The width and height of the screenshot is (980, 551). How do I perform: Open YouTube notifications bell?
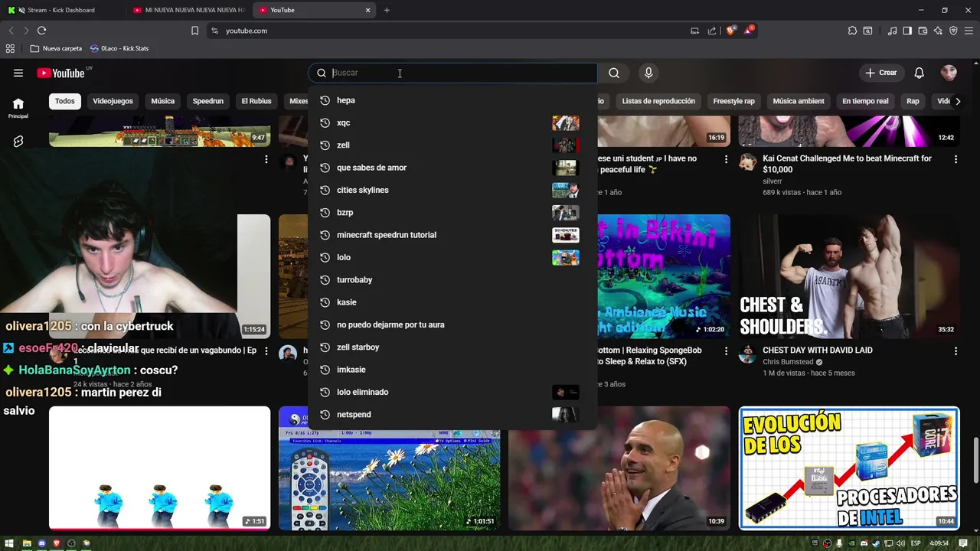click(920, 73)
